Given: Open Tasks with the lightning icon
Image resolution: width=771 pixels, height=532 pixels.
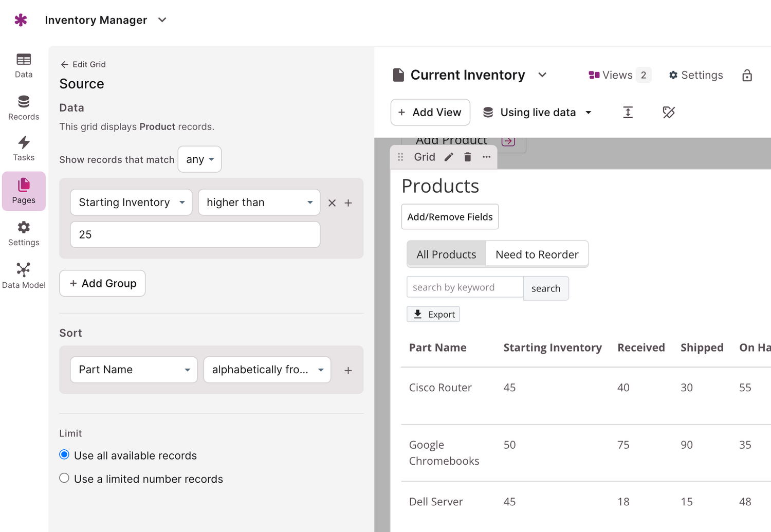Looking at the screenshot, I should (24, 149).
